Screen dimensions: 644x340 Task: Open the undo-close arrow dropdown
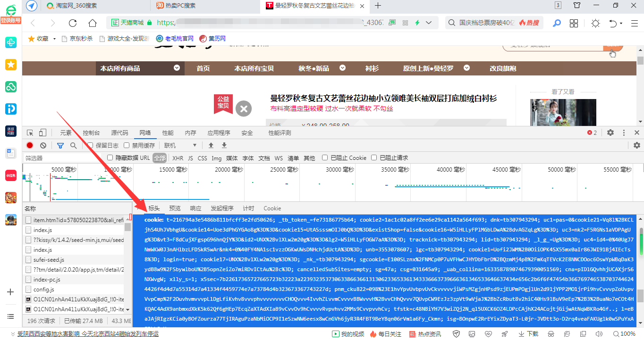(621, 23)
